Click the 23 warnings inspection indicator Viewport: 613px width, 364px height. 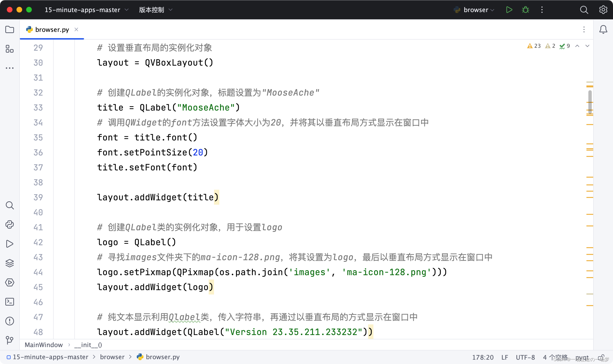click(x=534, y=46)
